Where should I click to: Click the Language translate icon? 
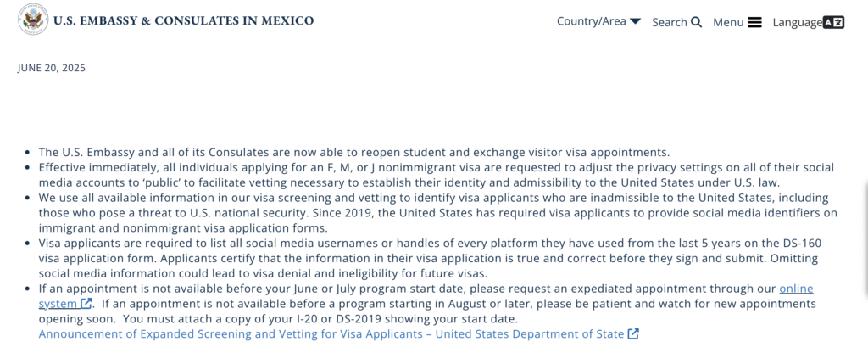coord(834,22)
